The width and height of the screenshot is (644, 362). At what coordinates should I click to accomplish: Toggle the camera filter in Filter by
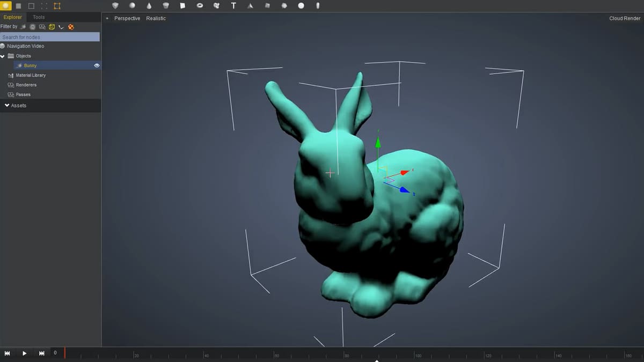click(x=42, y=27)
